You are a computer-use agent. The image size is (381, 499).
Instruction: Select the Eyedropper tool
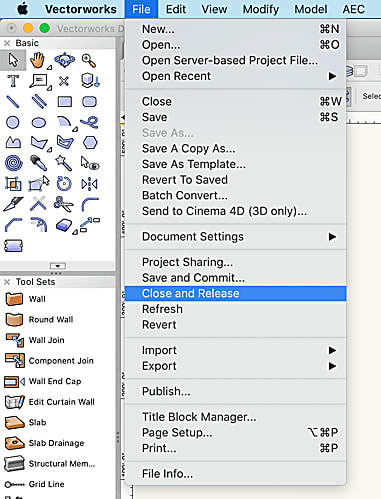[38, 163]
